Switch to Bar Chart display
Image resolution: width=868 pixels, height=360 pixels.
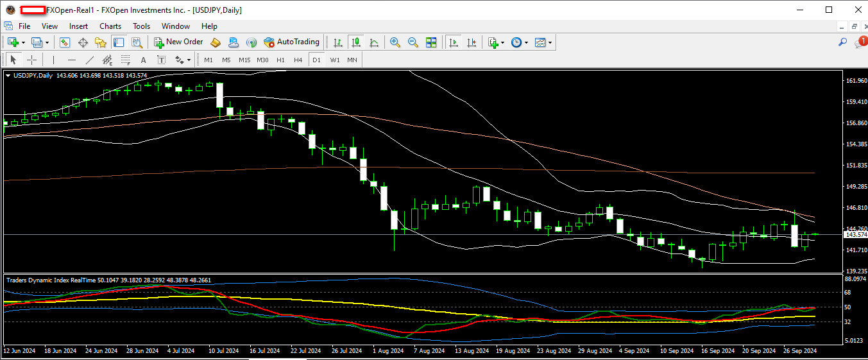pyautogui.click(x=337, y=42)
